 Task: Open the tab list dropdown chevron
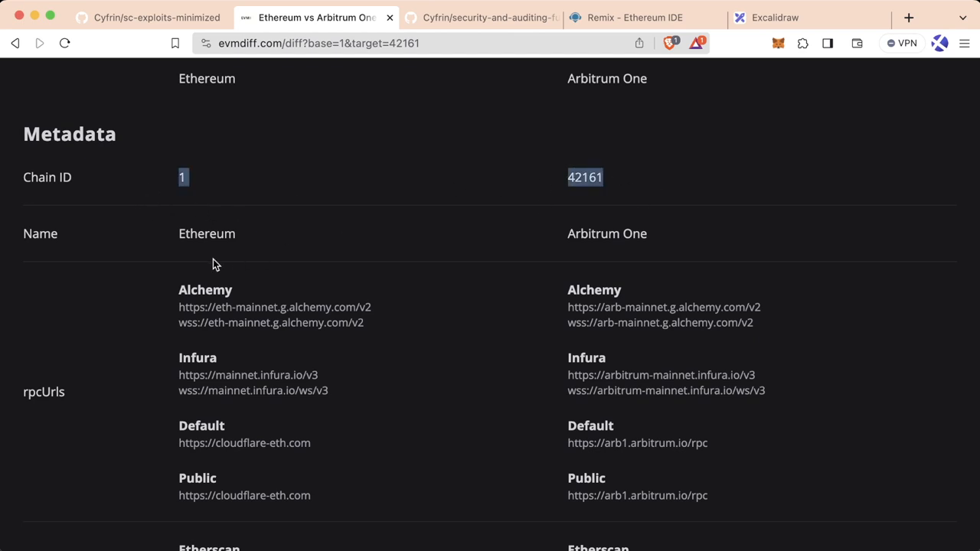(x=962, y=18)
